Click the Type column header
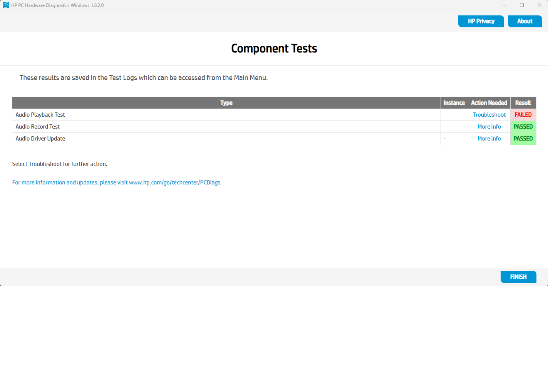 [x=226, y=103]
